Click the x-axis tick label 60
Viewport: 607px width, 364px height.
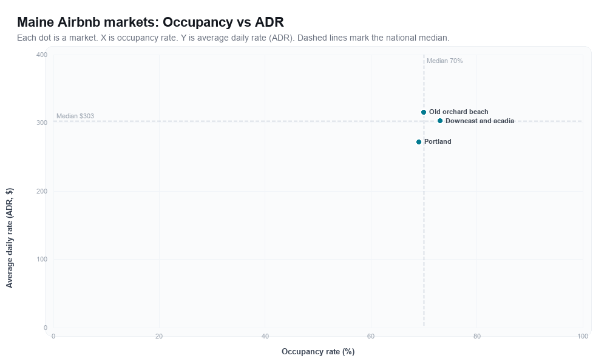click(371, 337)
